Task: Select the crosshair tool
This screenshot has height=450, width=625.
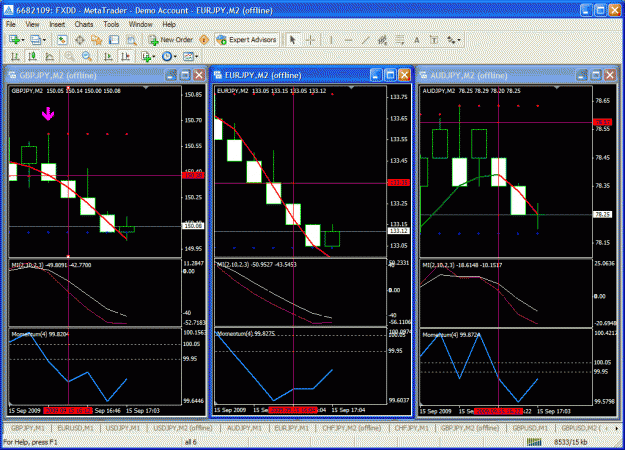Action: 311,40
